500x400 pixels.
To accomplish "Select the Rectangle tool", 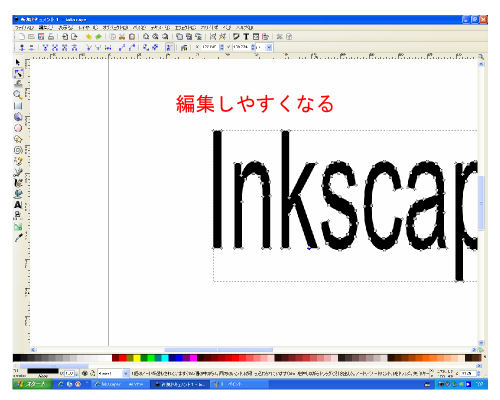I will pos(18,106).
